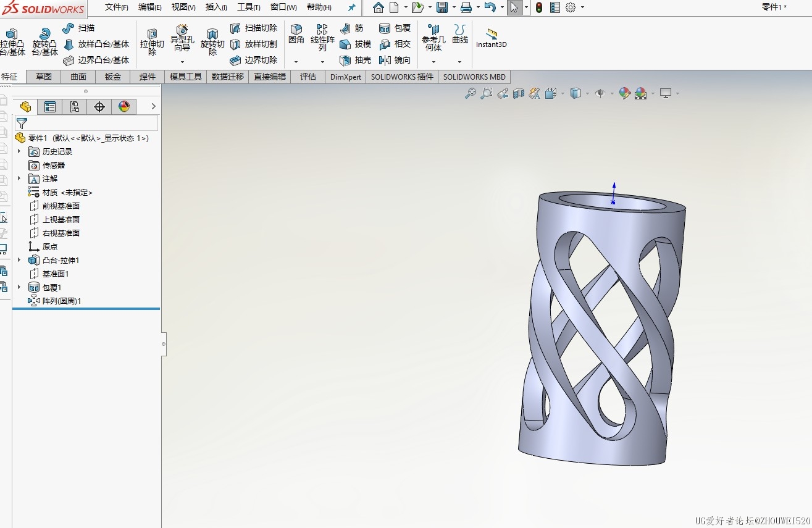Image resolution: width=812 pixels, height=528 pixels.
Task: Click the Home icon in title toolbar
Action: 379,7
